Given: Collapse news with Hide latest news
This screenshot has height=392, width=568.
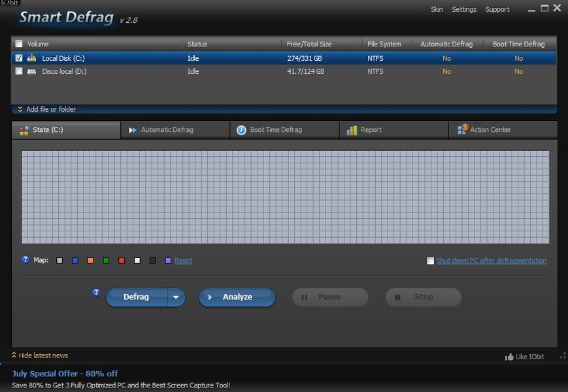Looking at the screenshot, I should click(40, 355).
